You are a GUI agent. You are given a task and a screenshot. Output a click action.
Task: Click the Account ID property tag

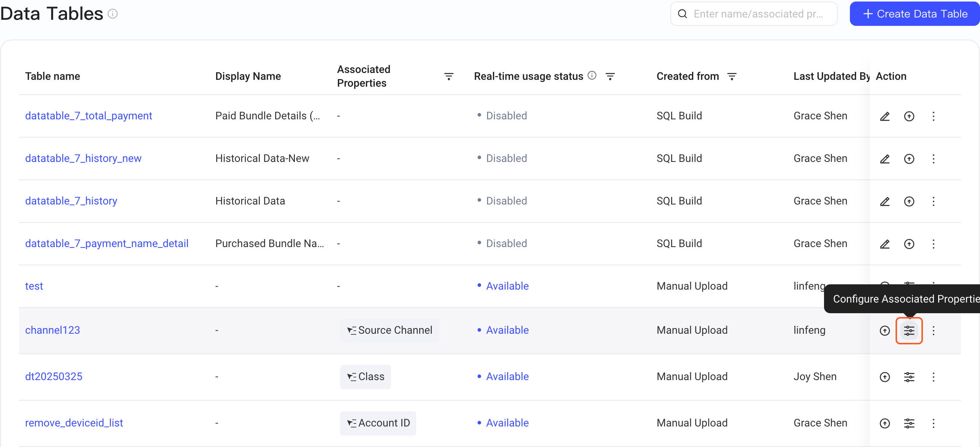pyautogui.click(x=378, y=423)
